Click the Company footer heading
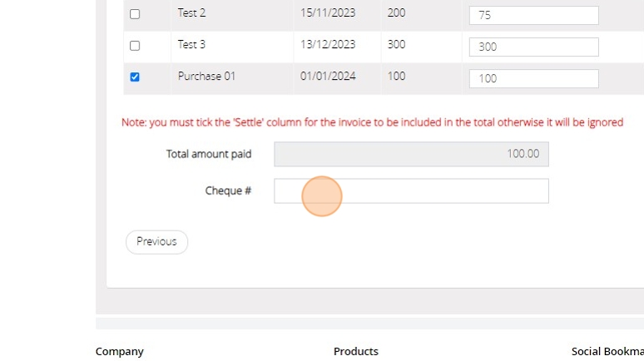The image size is (644, 361). pyautogui.click(x=120, y=351)
